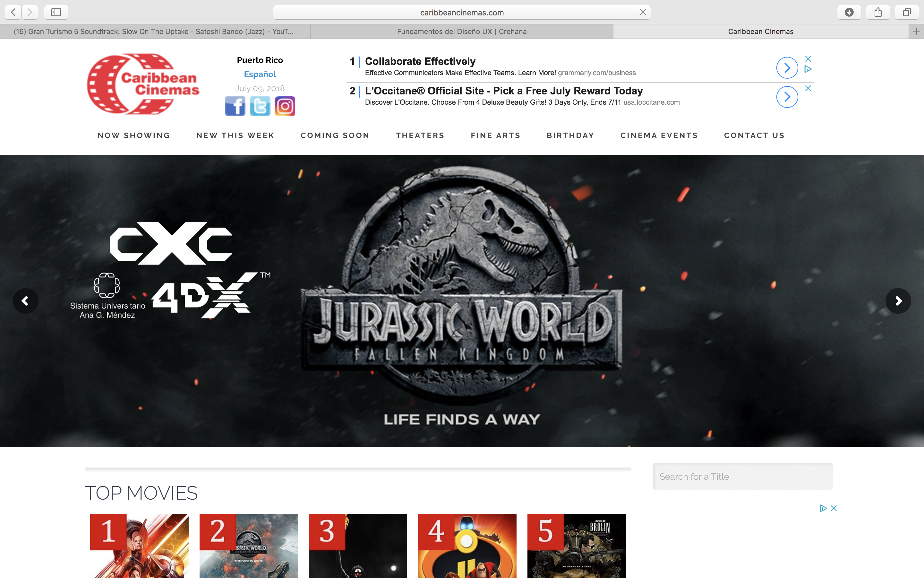This screenshot has height=578, width=924.
Task: Open AdChoices icon in the sidebar ad
Action: coord(823,508)
